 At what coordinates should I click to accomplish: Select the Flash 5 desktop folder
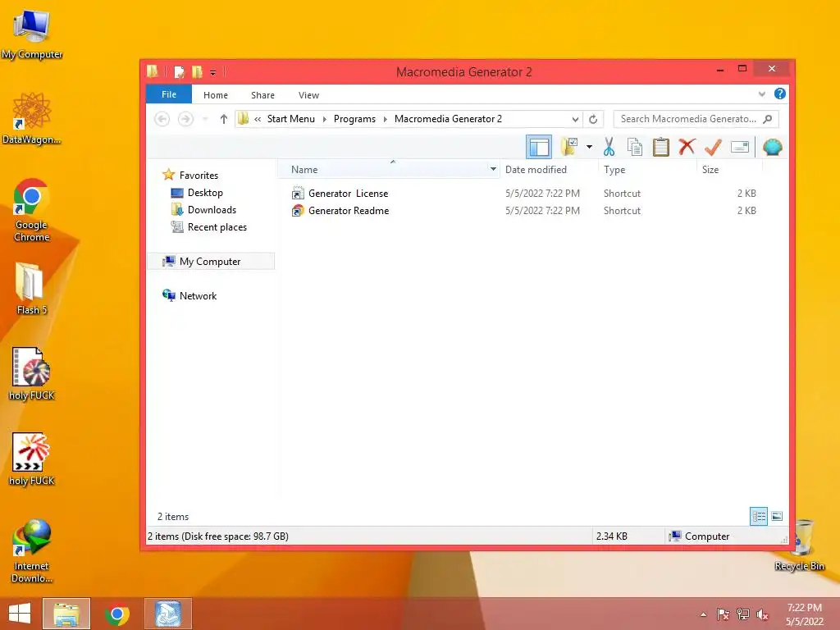pyautogui.click(x=32, y=289)
